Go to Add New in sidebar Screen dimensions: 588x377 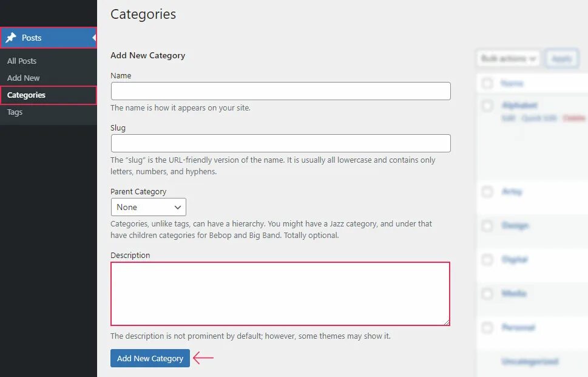tap(24, 78)
